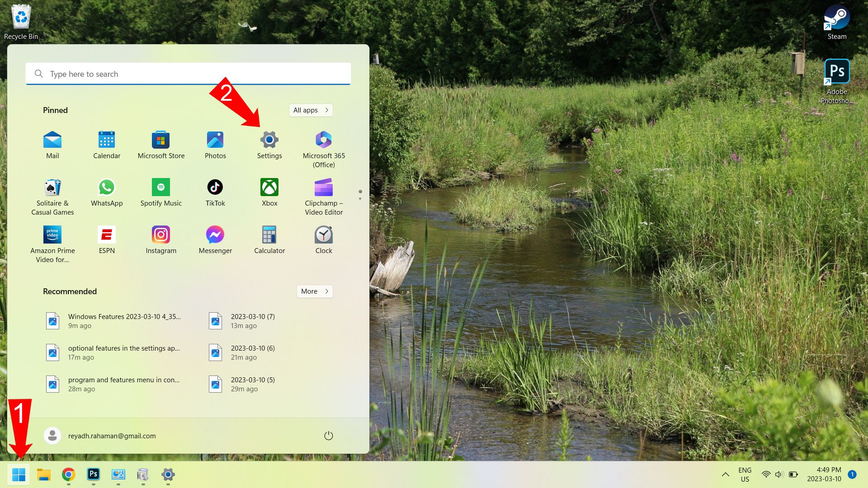This screenshot has width=868, height=488.
Task: Expand All apps list
Action: coord(311,110)
